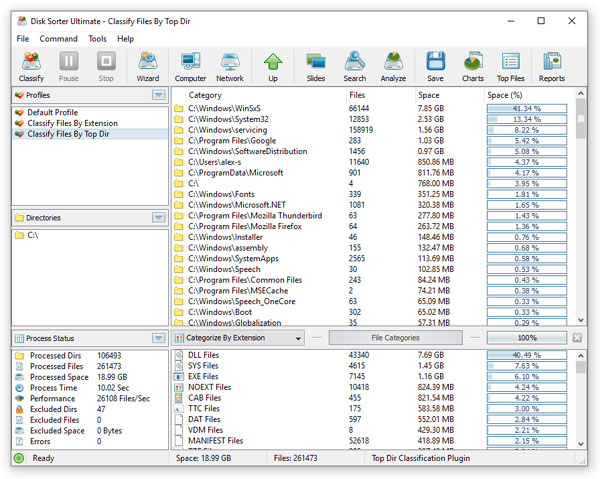Click the 100% filter button

point(527,338)
